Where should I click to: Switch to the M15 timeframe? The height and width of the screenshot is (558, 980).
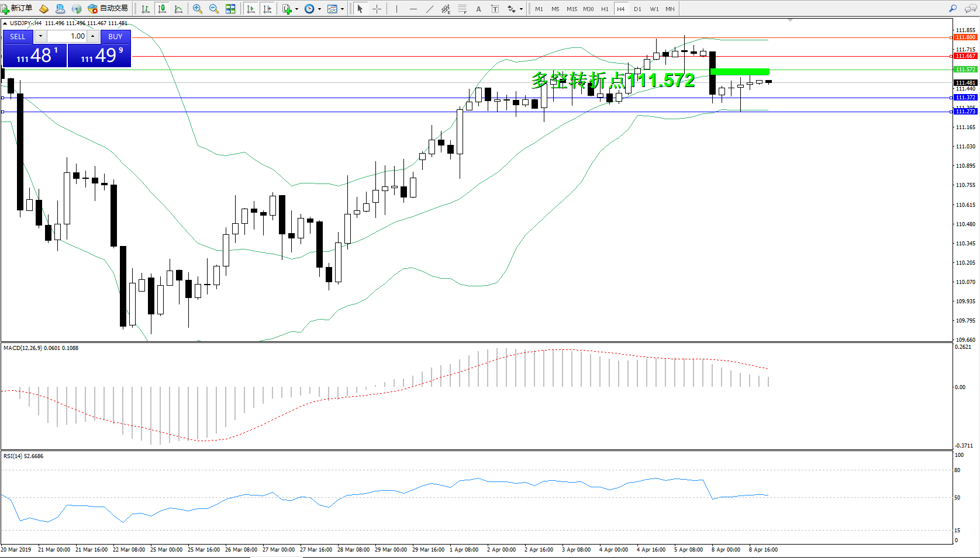click(571, 9)
